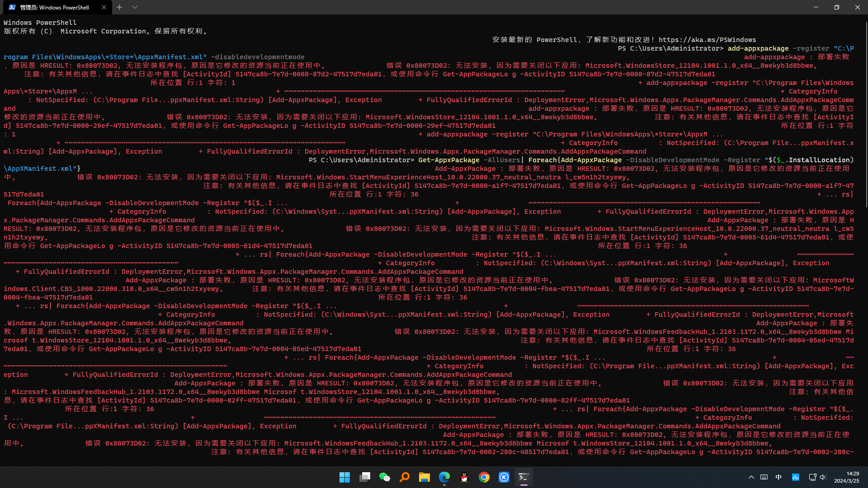868x488 pixels.
Task: Open Task View from the taskbar
Action: click(x=364, y=477)
